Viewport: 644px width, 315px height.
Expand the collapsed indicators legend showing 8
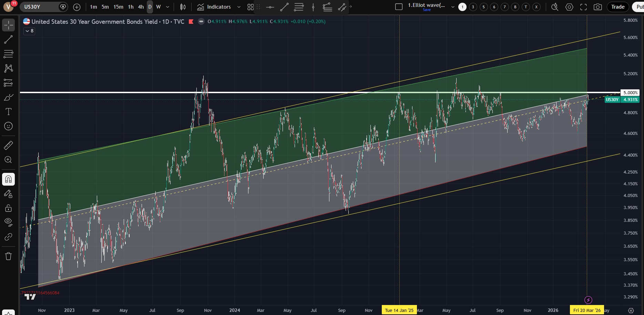click(x=29, y=31)
